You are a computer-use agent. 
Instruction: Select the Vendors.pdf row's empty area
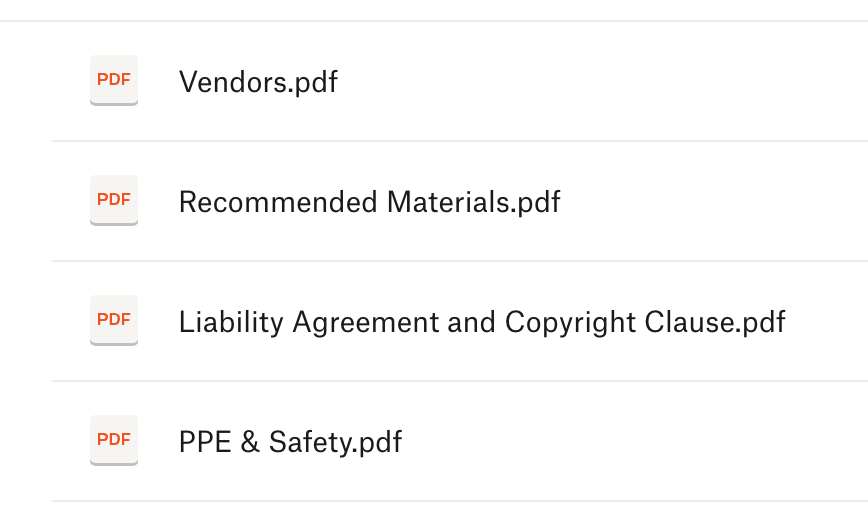[x=603, y=81]
